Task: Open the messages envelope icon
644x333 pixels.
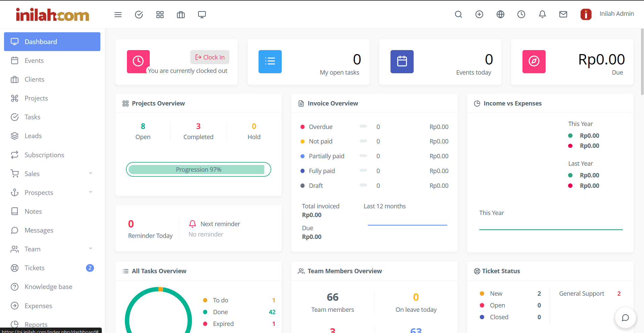Action: pos(563,14)
